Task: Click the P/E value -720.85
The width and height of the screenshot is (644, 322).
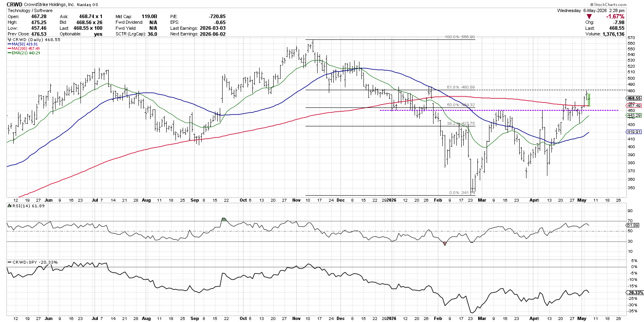Action: point(217,17)
